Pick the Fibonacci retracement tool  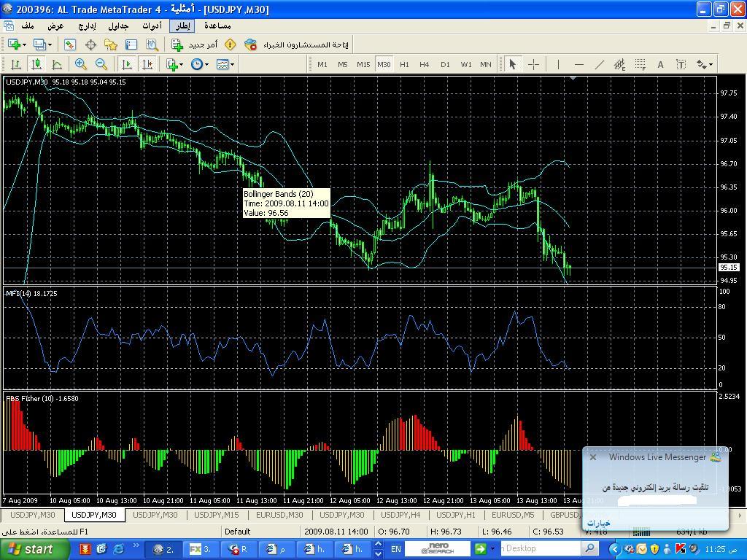coord(640,64)
